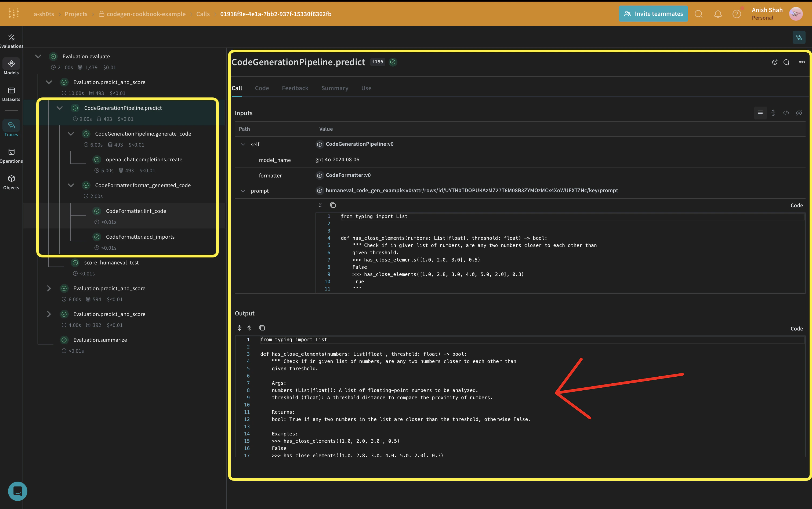Expand the second Evaluation.predict_and_score node
812x509 pixels.
coord(49,288)
